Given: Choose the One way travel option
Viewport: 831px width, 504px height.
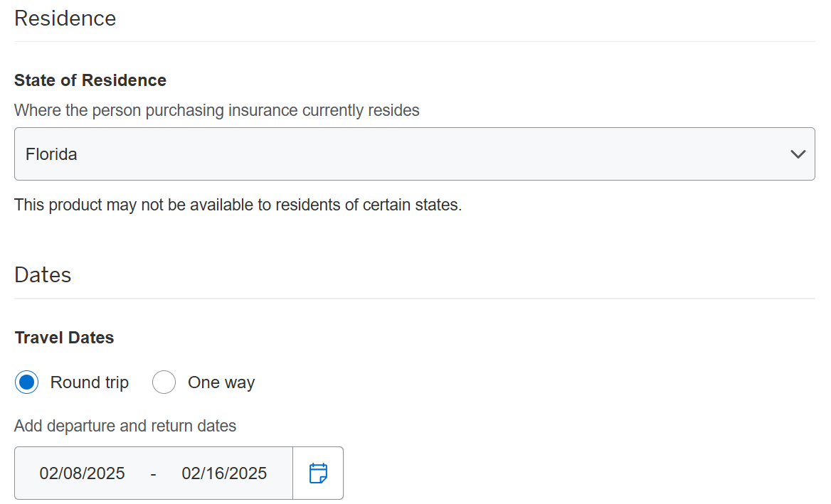Looking at the screenshot, I should click(x=164, y=382).
